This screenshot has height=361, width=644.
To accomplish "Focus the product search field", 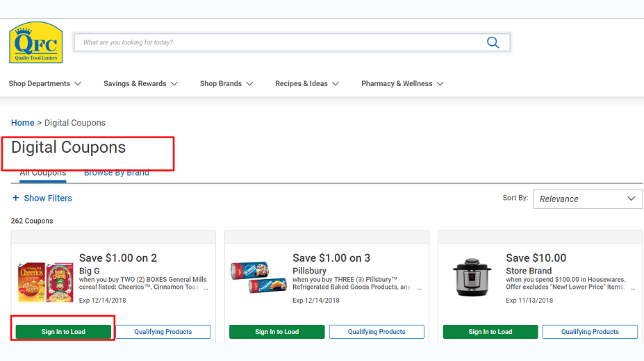I will point(292,42).
